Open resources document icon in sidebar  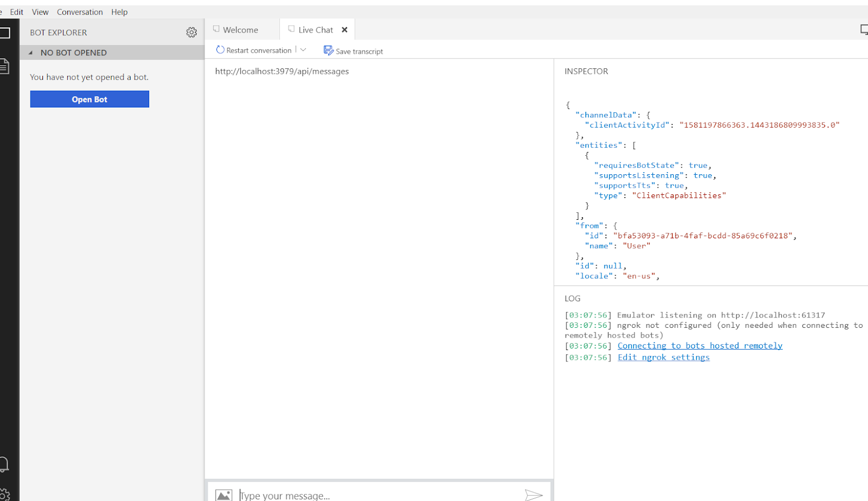click(x=4, y=66)
